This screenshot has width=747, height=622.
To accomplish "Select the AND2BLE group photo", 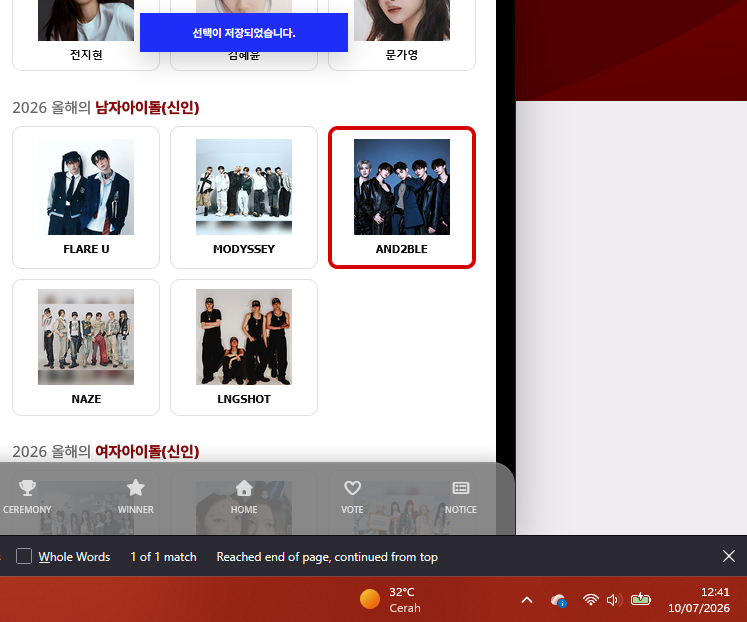I will click(x=402, y=187).
